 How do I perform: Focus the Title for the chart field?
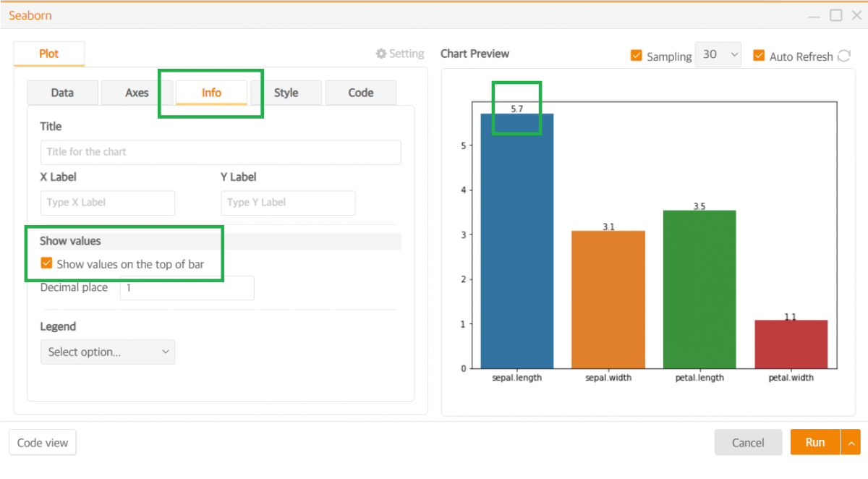(221, 152)
